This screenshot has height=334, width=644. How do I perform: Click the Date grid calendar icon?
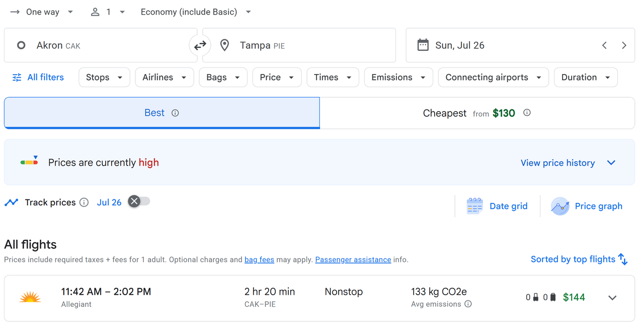tap(474, 206)
